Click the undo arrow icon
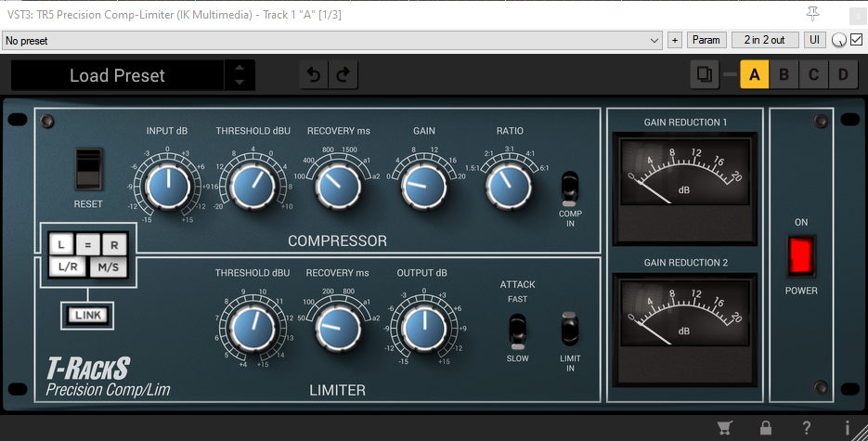 315,75
